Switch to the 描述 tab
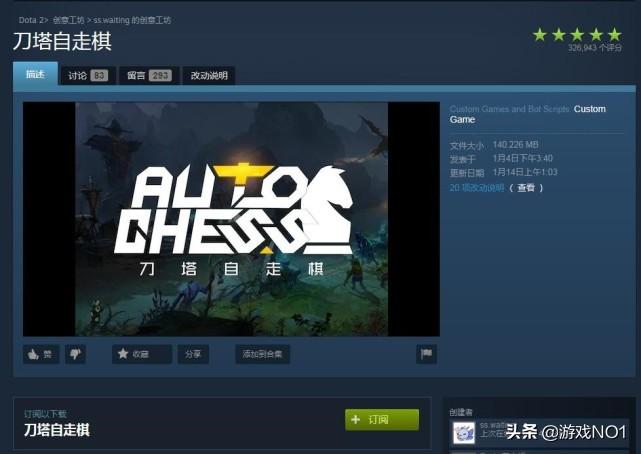This screenshot has width=641, height=454. pyautogui.click(x=36, y=74)
